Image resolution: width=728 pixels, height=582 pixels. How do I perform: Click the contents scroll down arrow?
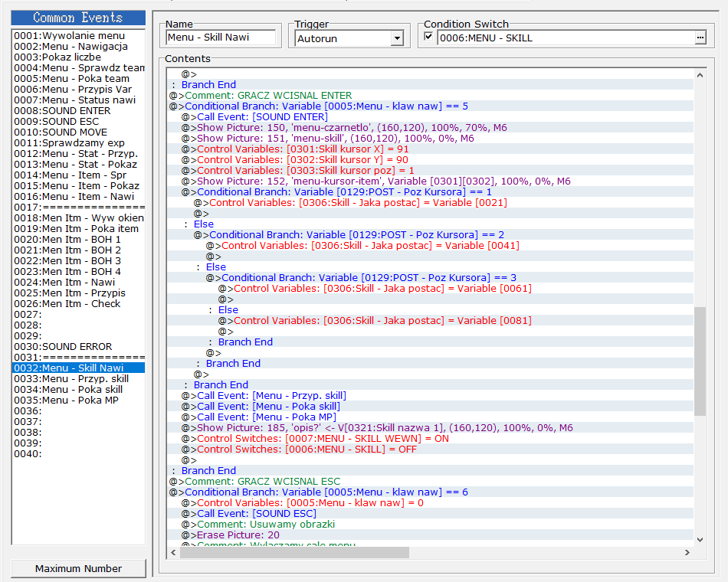tap(700, 540)
